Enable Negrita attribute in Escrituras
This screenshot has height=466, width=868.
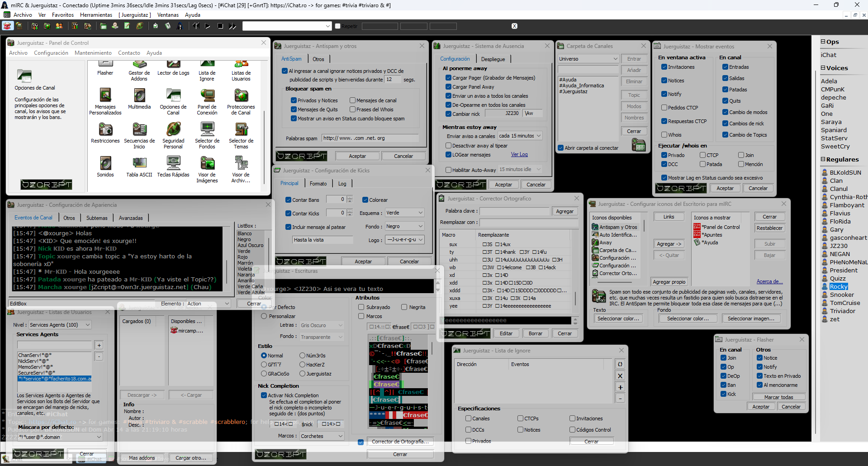coord(404,307)
